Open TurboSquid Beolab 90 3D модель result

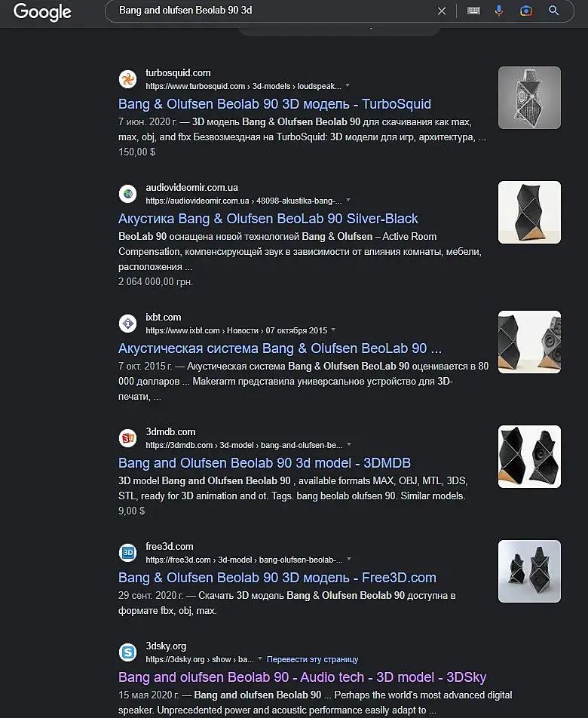[x=274, y=104]
